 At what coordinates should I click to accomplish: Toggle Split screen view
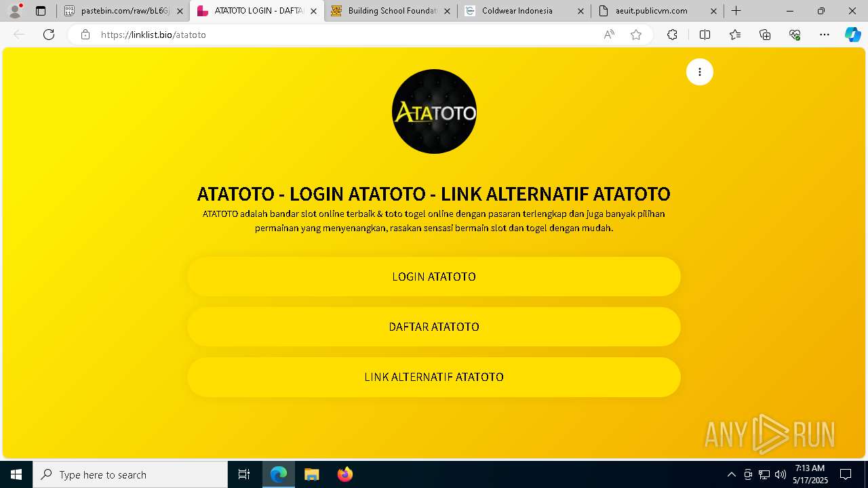point(705,35)
